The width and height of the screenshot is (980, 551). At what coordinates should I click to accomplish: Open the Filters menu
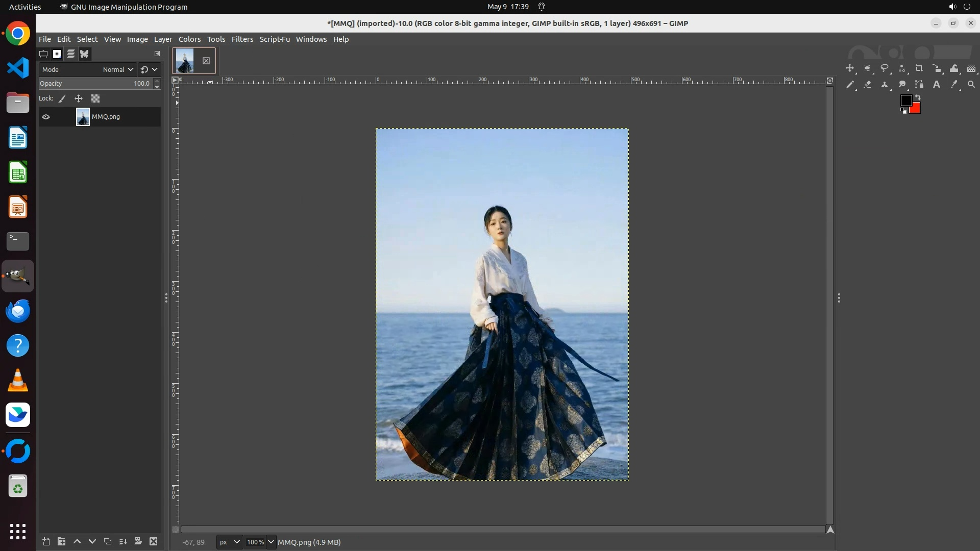coord(242,39)
